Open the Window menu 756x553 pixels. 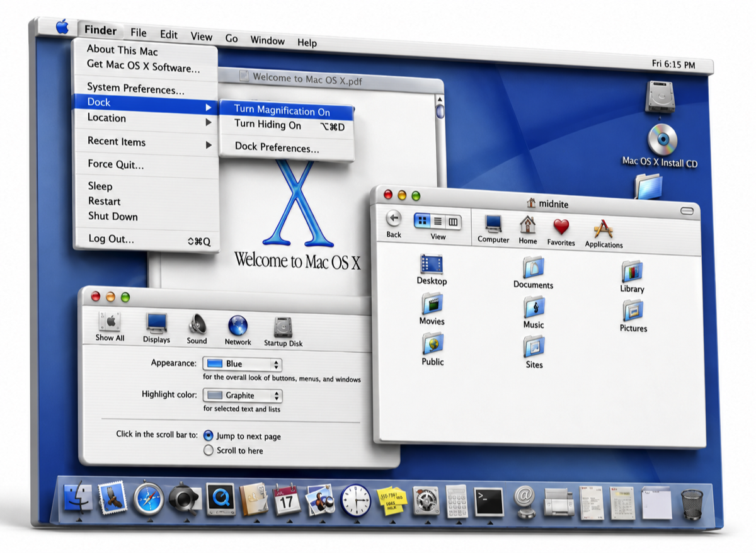268,40
